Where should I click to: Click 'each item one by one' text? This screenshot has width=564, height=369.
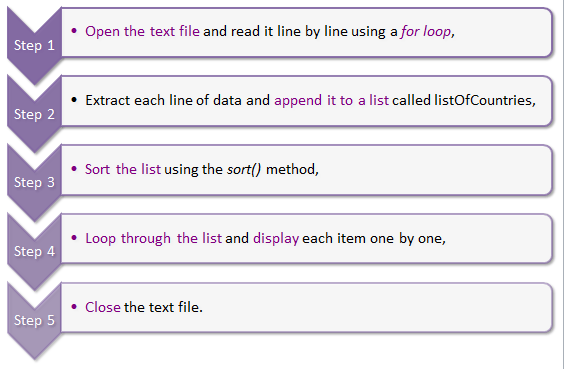click(372, 238)
